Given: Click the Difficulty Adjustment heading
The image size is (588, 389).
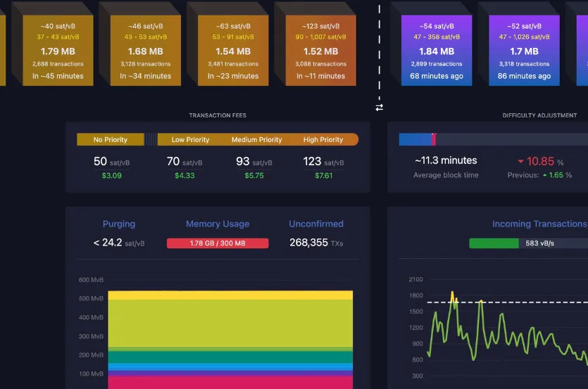Looking at the screenshot, I should (x=539, y=115).
